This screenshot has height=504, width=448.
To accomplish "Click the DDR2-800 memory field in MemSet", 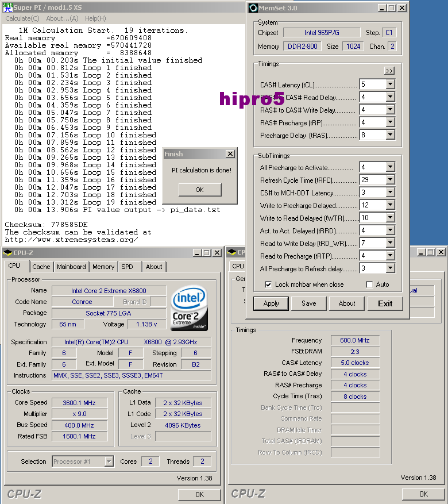I will click(303, 47).
